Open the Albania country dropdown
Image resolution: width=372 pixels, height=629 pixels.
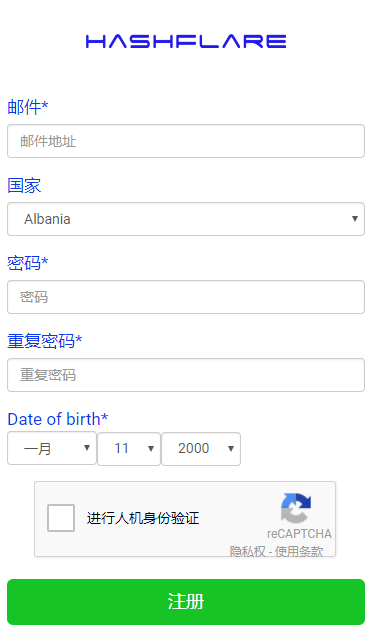(x=186, y=219)
